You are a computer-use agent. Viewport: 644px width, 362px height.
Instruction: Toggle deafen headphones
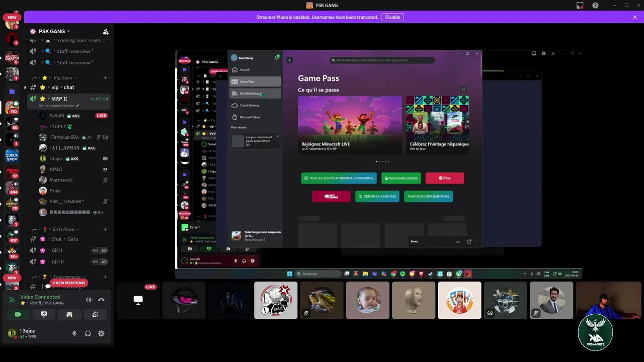click(x=88, y=333)
